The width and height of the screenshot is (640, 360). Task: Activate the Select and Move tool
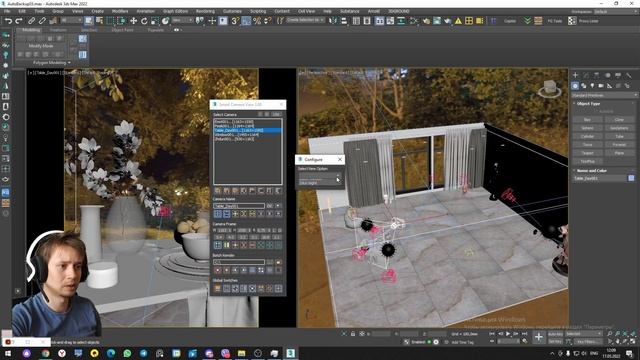coord(133,21)
